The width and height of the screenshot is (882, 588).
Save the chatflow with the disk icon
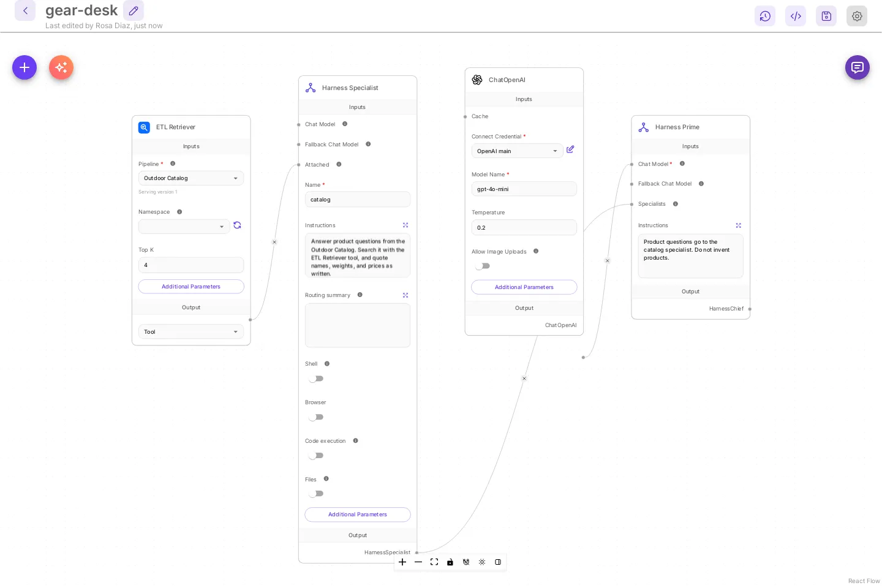(826, 16)
